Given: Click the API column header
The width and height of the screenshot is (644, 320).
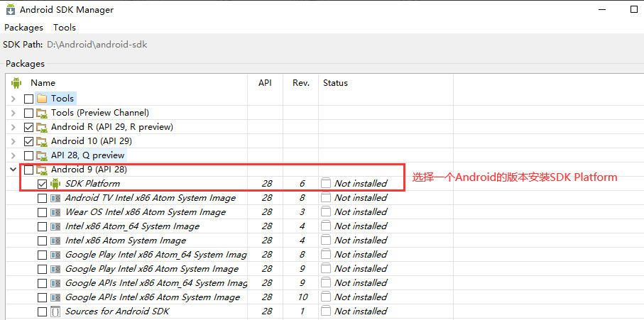Looking at the screenshot, I should click(265, 83).
